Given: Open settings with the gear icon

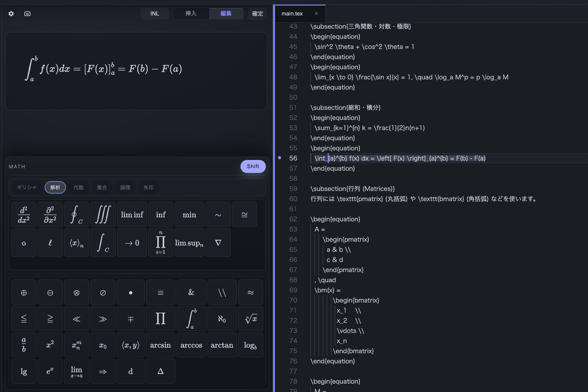Looking at the screenshot, I should point(11,14).
